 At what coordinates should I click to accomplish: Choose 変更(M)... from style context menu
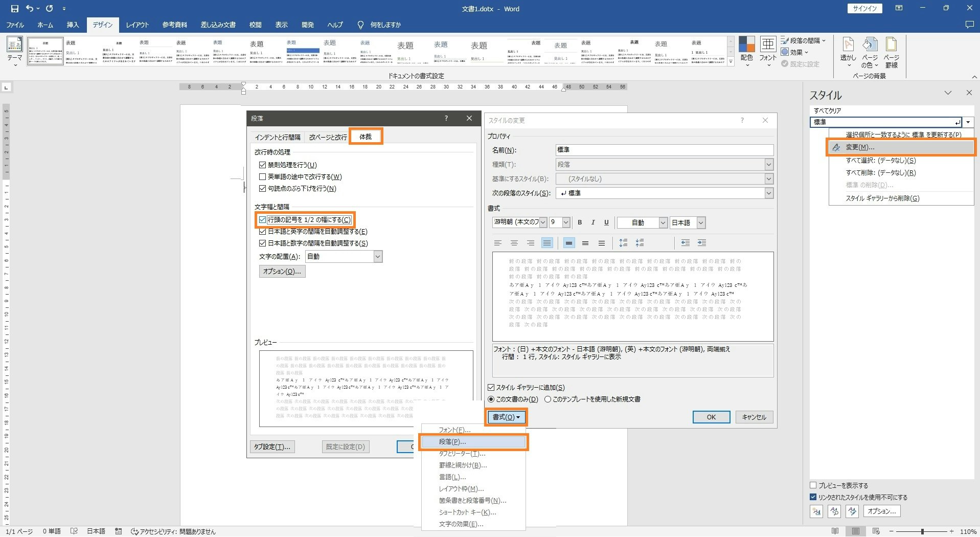point(901,147)
